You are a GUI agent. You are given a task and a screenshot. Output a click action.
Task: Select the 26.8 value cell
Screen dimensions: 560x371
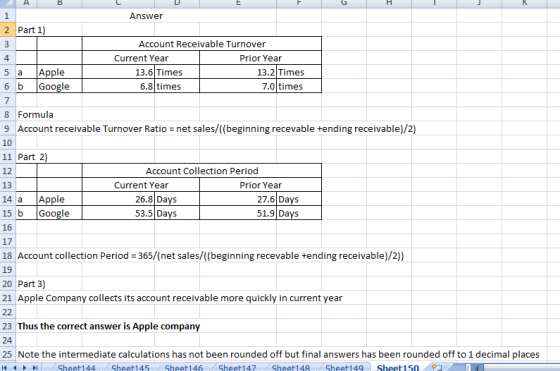[x=118, y=199]
